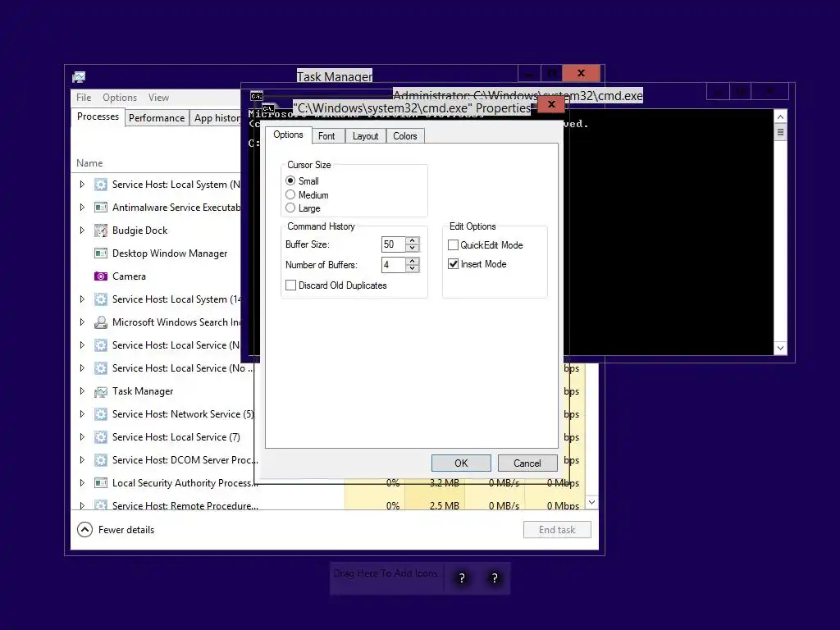Enable Discard Old Duplicates checkbox
Image resolution: width=840 pixels, height=630 pixels.
coord(291,285)
